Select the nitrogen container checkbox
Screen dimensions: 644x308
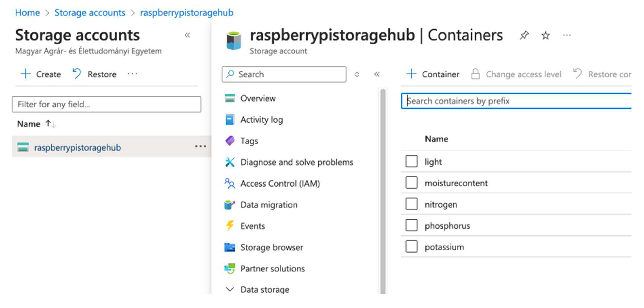tap(411, 204)
